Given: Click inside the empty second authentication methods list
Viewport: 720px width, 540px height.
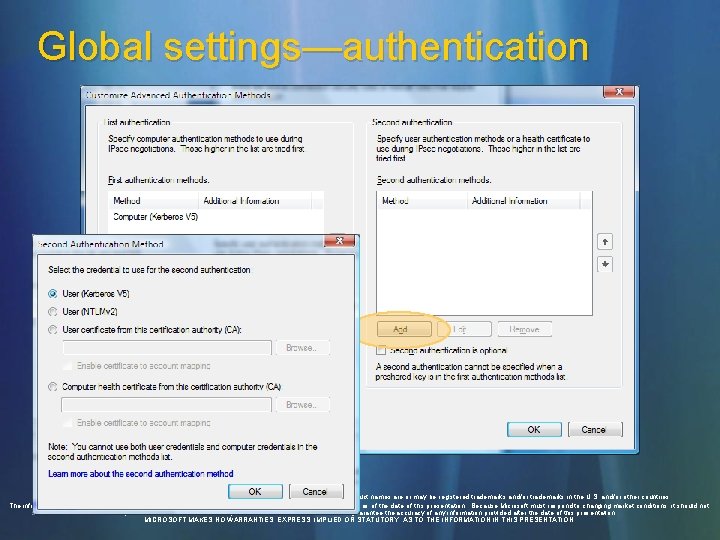Looking at the screenshot, I should 484,262.
